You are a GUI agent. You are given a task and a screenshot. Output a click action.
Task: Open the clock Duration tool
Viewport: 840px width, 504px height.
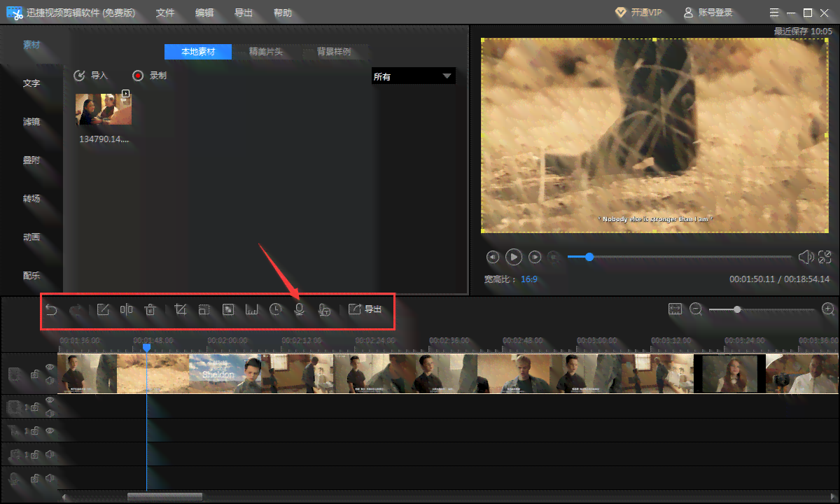coord(276,309)
